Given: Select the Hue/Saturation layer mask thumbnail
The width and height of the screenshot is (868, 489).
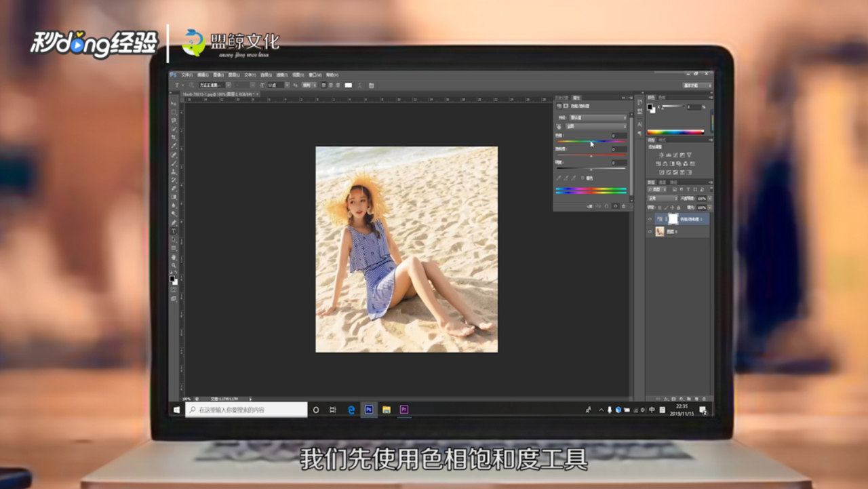Looking at the screenshot, I should click(673, 219).
